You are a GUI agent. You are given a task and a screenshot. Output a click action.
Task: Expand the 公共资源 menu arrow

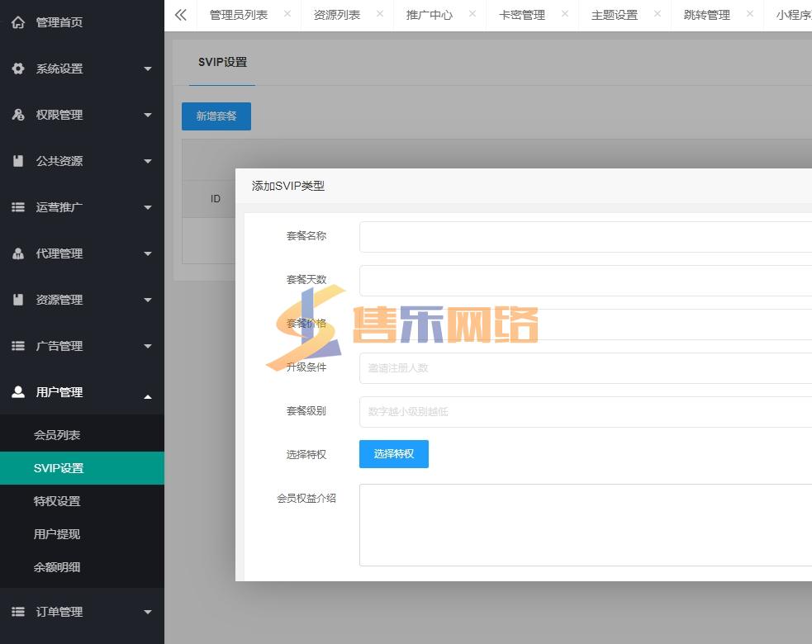click(x=148, y=161)
